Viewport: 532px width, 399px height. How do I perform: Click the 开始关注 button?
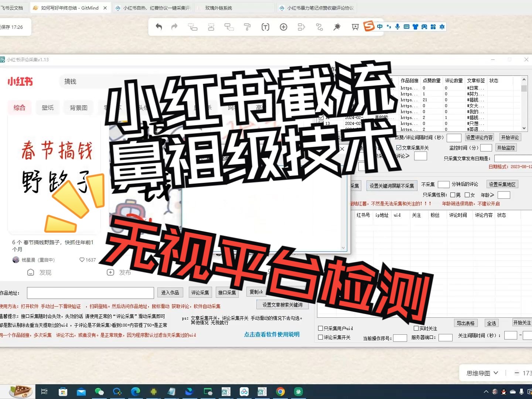coord(522,323)
